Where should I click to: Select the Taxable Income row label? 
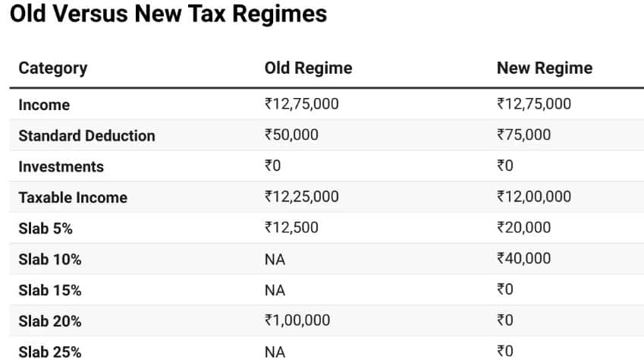73,197
